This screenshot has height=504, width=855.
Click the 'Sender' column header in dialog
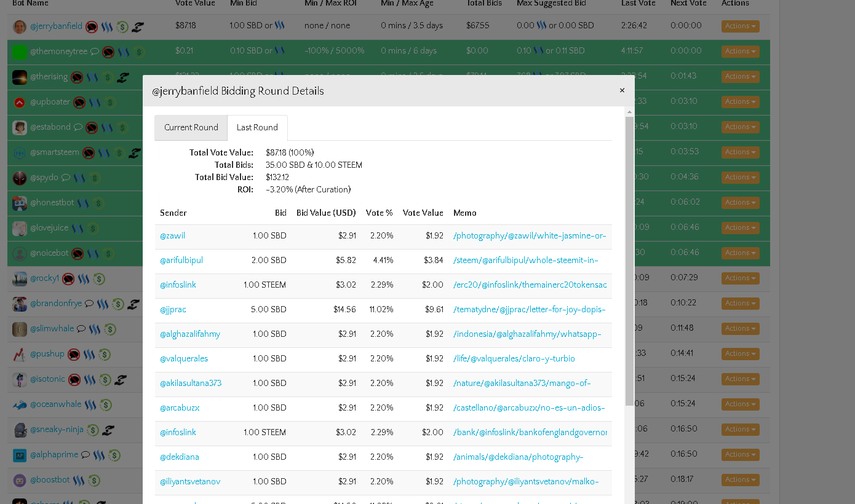pos(173,213)
